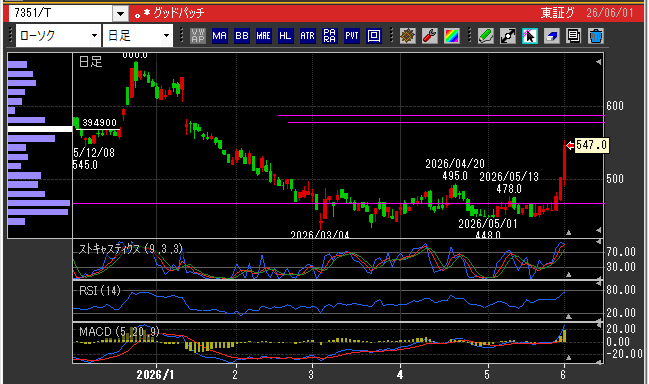The image size is (649, 384).
Task: Click the left-pointing triangle at top of price chart
Action: 599,62
